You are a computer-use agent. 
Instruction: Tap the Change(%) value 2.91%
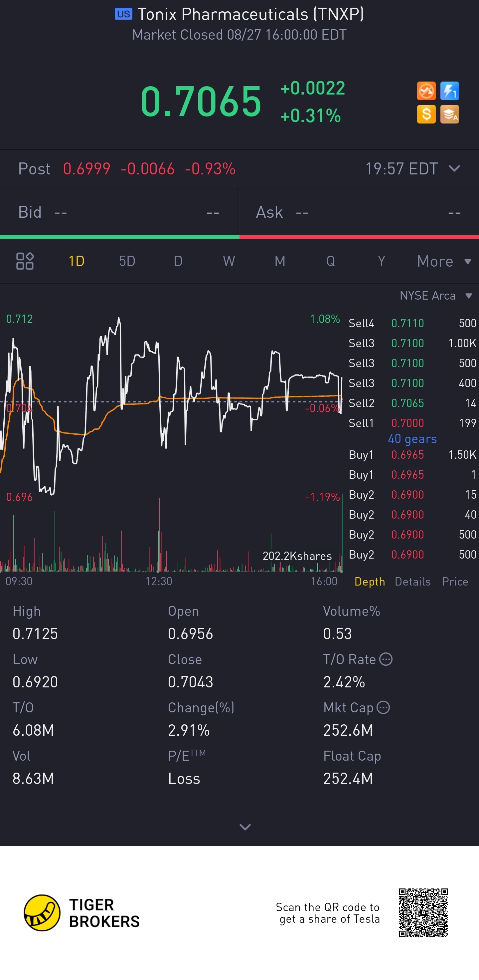pos(189,730)
